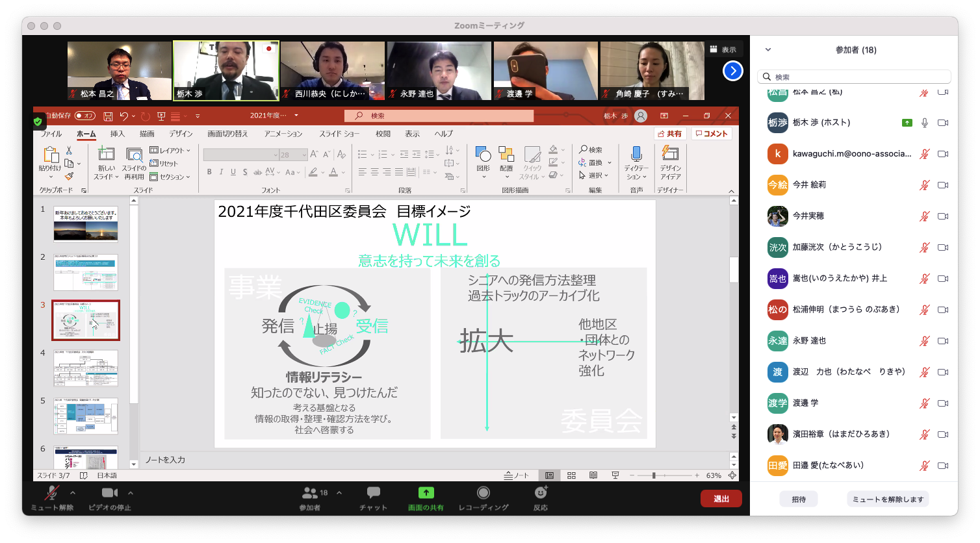980x543 pixels.
Task: Start recording with the Recording icon
Action: pyautogui.click(x=483, y=494)
